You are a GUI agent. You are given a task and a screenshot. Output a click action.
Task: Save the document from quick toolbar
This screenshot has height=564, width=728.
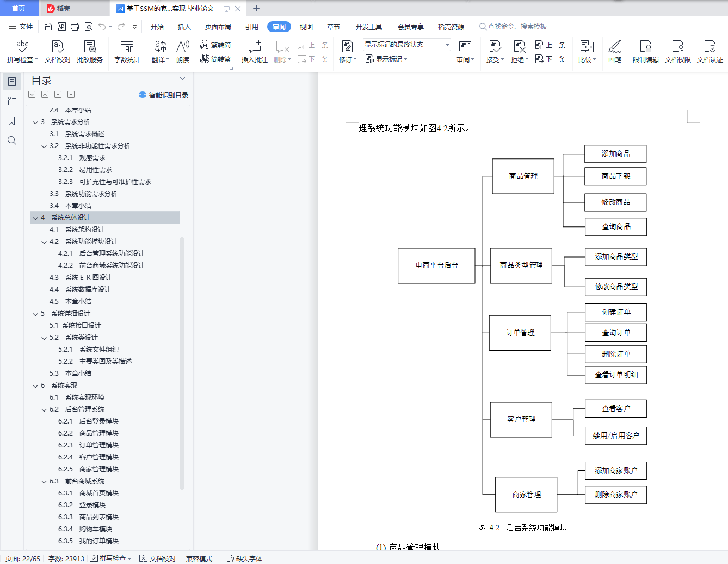[x=47, y=27]
